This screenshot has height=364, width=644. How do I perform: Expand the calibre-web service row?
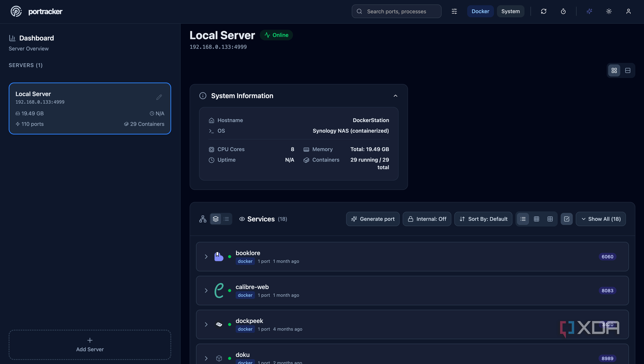pos(206,291)
